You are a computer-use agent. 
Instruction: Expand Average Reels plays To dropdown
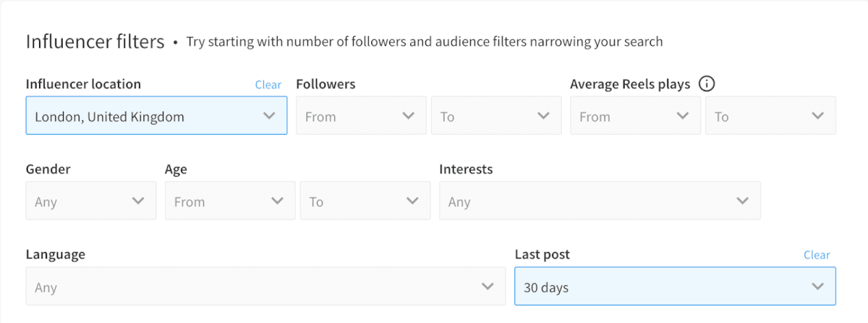770,116
